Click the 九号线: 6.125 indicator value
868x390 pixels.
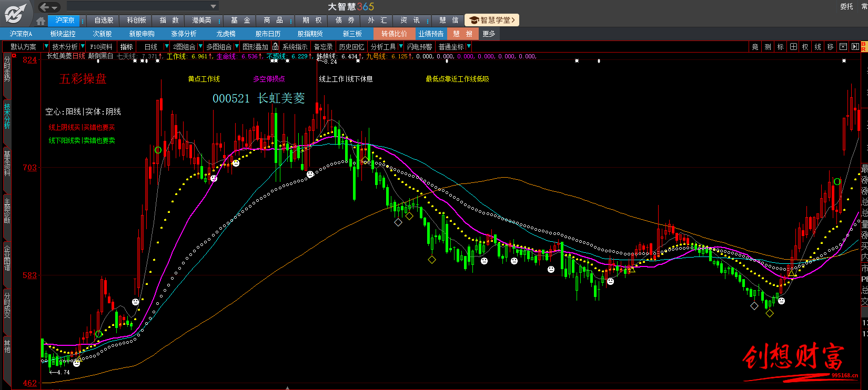[387, 56]
